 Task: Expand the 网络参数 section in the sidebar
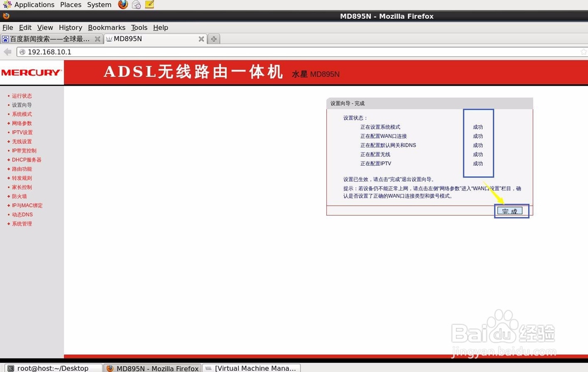tap(22, 123)
